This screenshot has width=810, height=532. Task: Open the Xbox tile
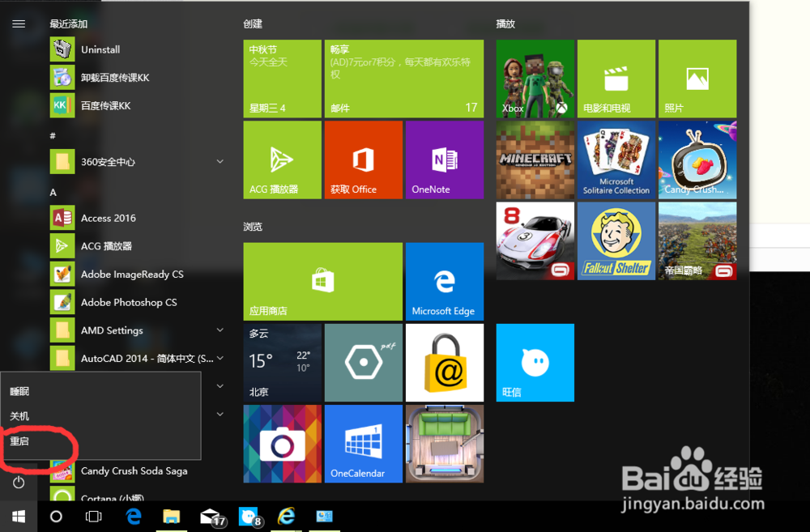535,79
